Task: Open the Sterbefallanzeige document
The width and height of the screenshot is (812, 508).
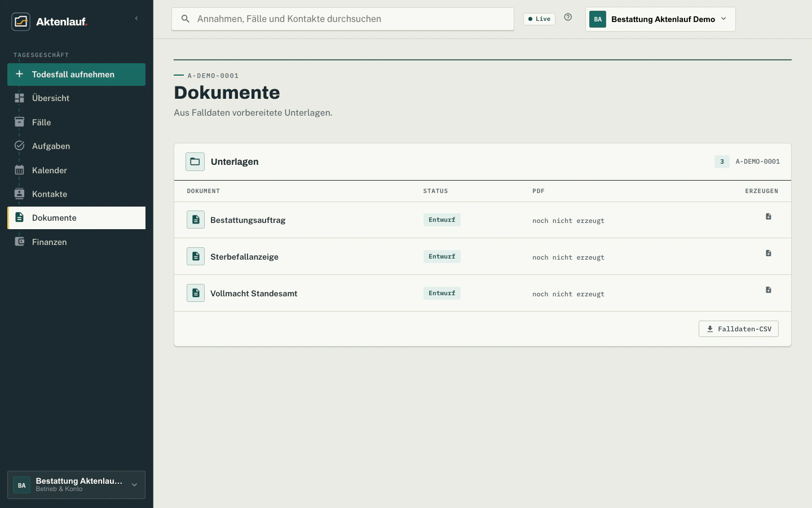Action: click(x=244, y=257)
